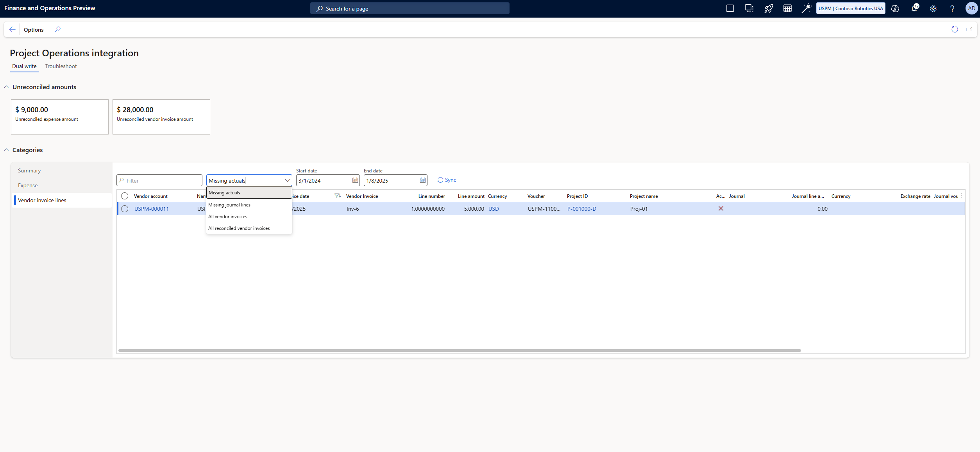
Task: Open page in new window icon
Action: click(969, 29)
